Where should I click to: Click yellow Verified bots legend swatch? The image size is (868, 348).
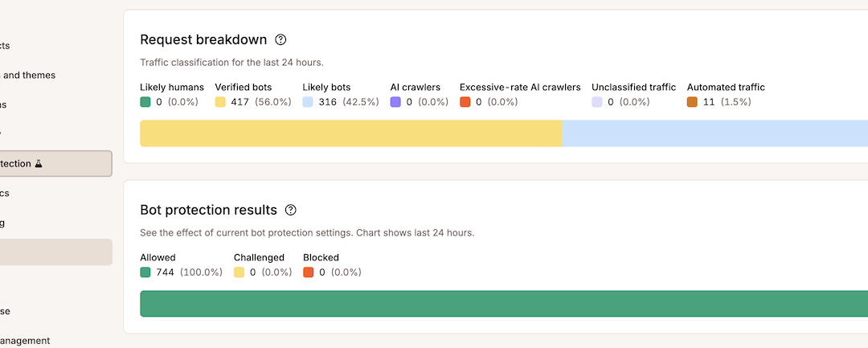[x=220, y=102]
